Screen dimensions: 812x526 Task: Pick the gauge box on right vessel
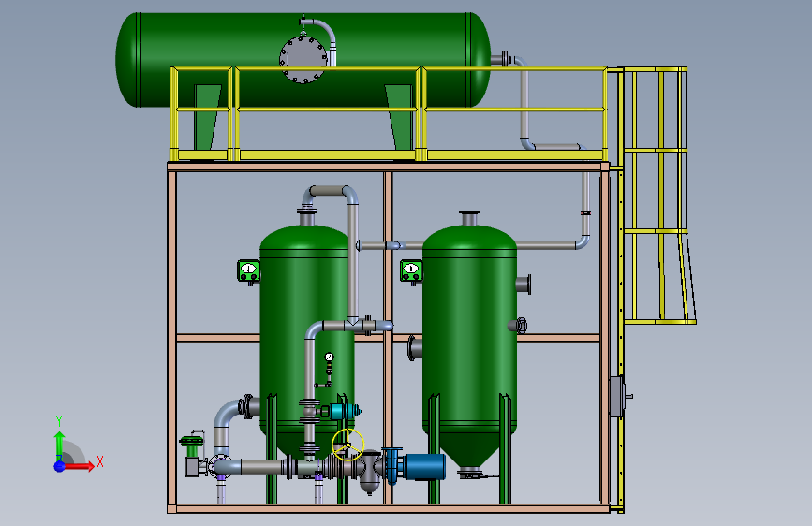point(411,270)
